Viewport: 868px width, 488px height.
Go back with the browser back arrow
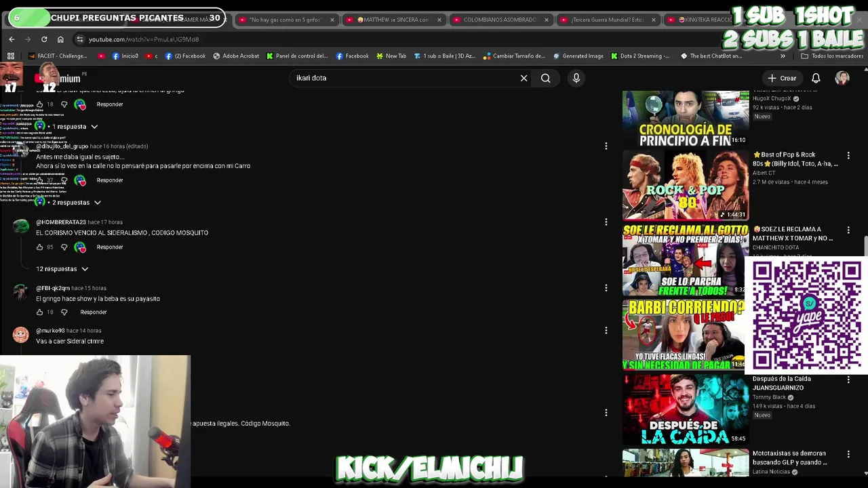[12, 39]
